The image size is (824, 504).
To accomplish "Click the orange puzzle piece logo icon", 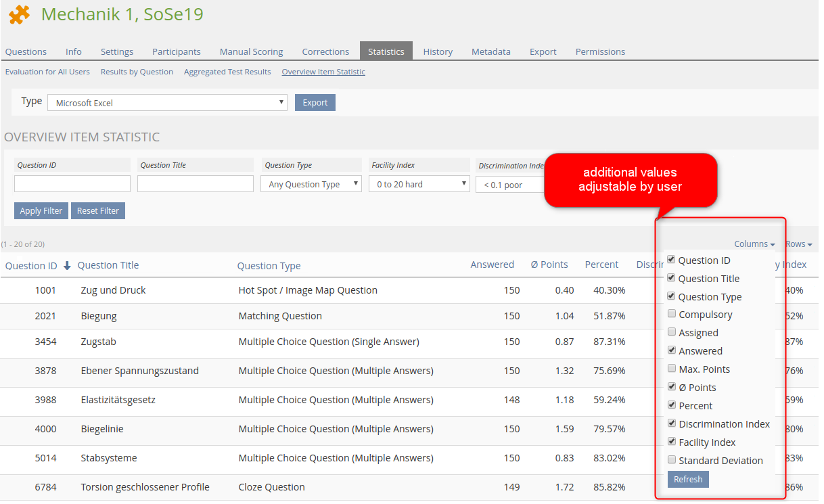I will click(19, 15).
